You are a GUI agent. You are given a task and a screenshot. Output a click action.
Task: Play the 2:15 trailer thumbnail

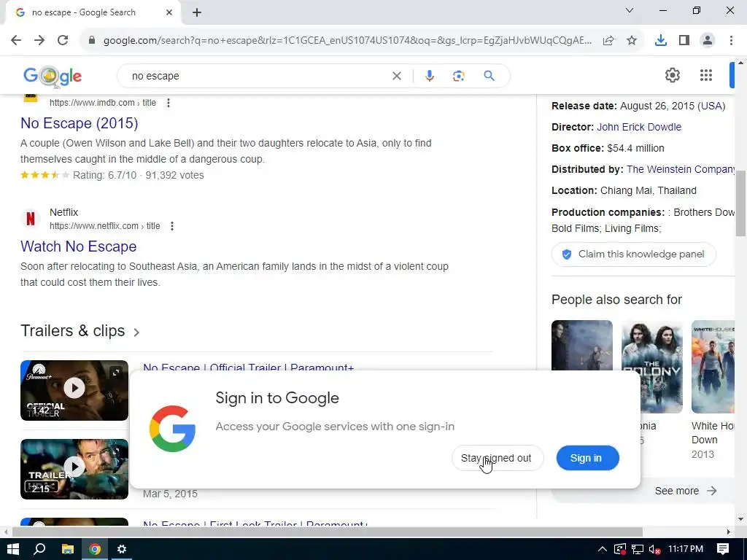click(74, 469)
